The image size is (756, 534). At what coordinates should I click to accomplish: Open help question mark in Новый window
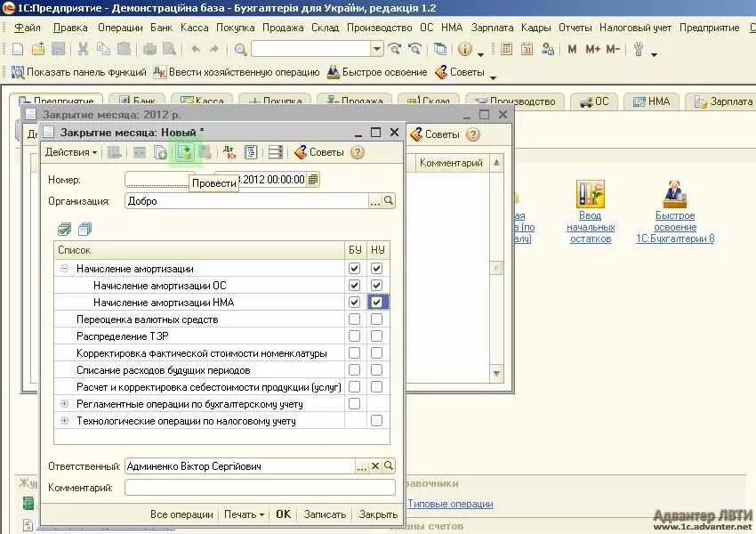358,152
